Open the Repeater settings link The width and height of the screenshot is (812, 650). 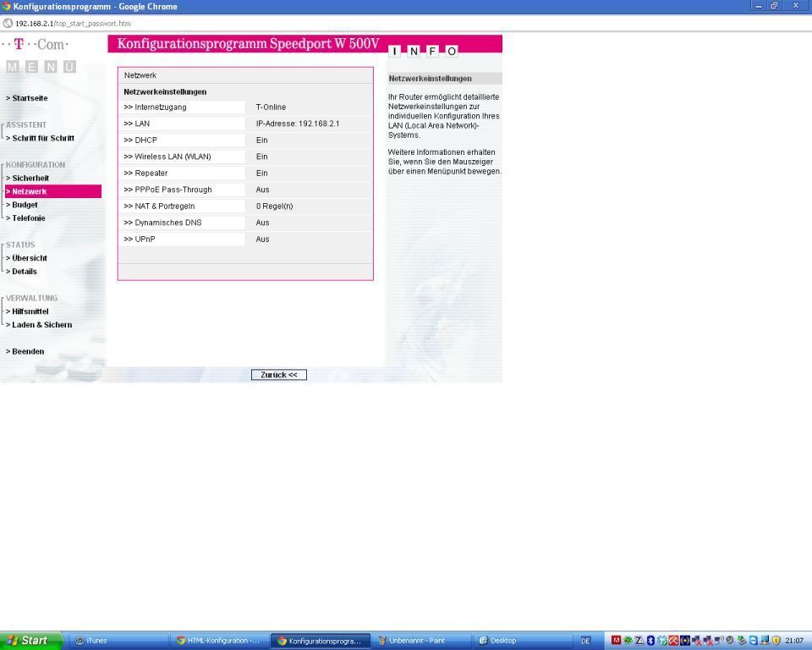point(145,174)
